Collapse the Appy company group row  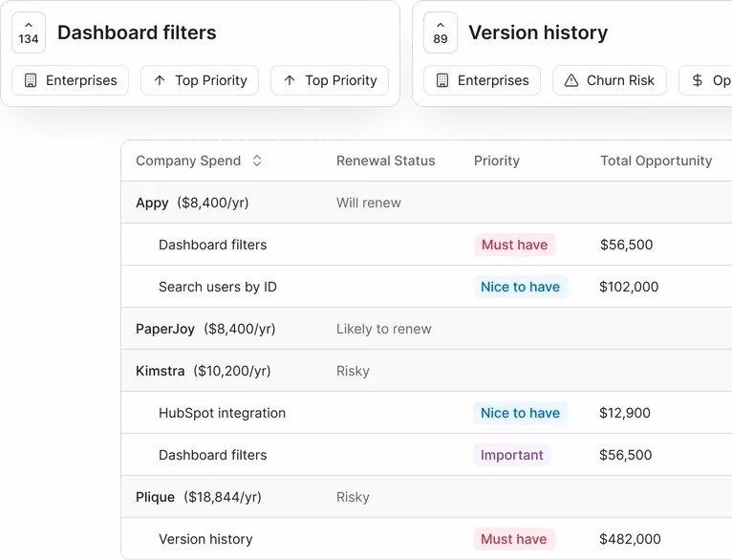click(152, 203)
